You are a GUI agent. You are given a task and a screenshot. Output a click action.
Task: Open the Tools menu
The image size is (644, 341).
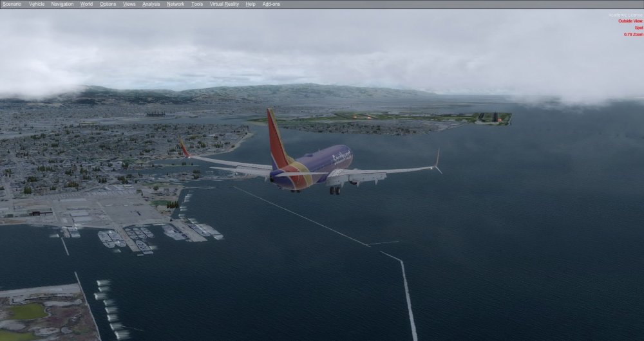(197, 4)
